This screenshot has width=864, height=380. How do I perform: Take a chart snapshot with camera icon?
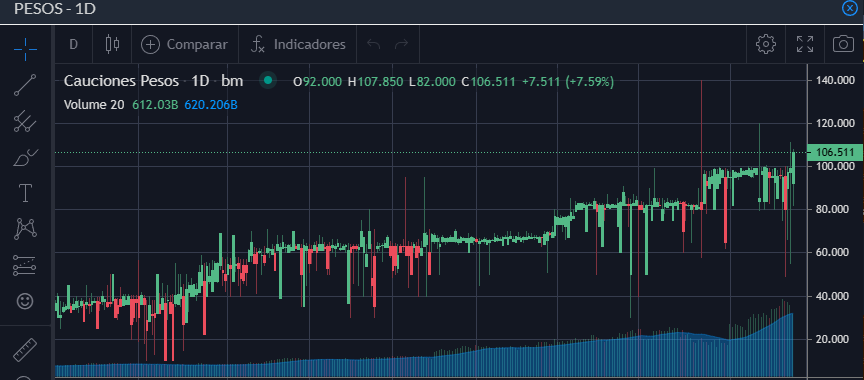point(843,44)
